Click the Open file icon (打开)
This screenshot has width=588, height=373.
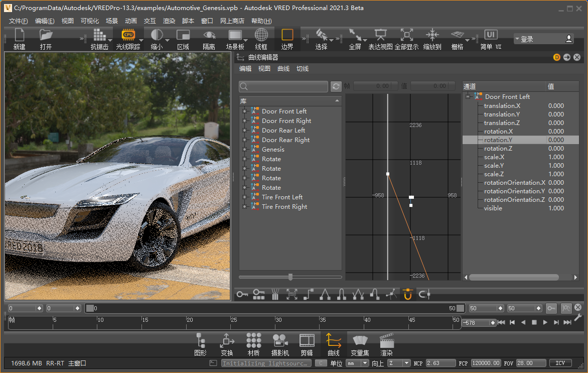[x=46, y=35]
